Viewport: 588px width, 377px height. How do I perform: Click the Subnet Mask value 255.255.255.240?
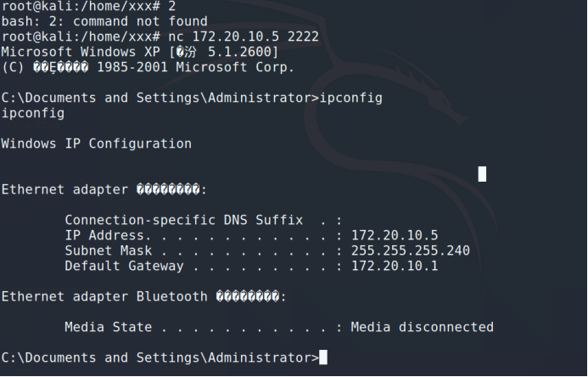pos(411,250)
